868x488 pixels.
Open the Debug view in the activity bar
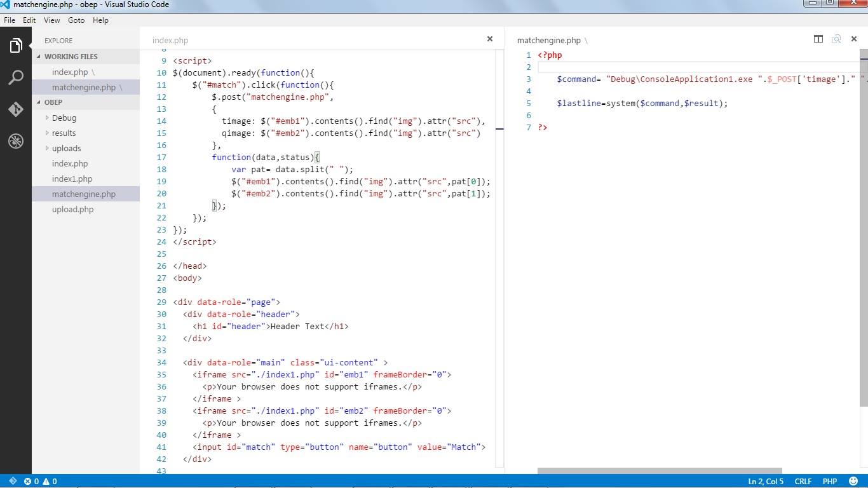[16, 141]
